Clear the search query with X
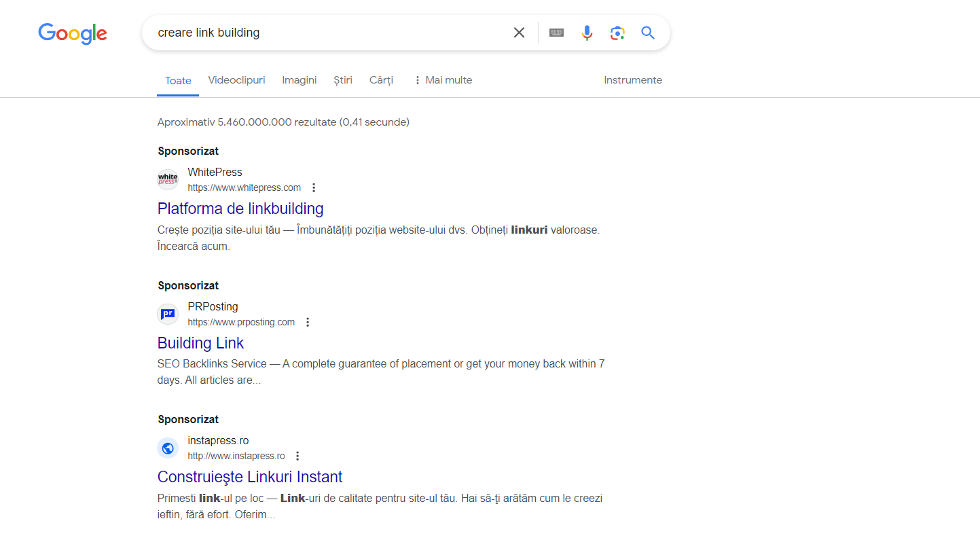This screenshot has height=540, width=980. 519,33
